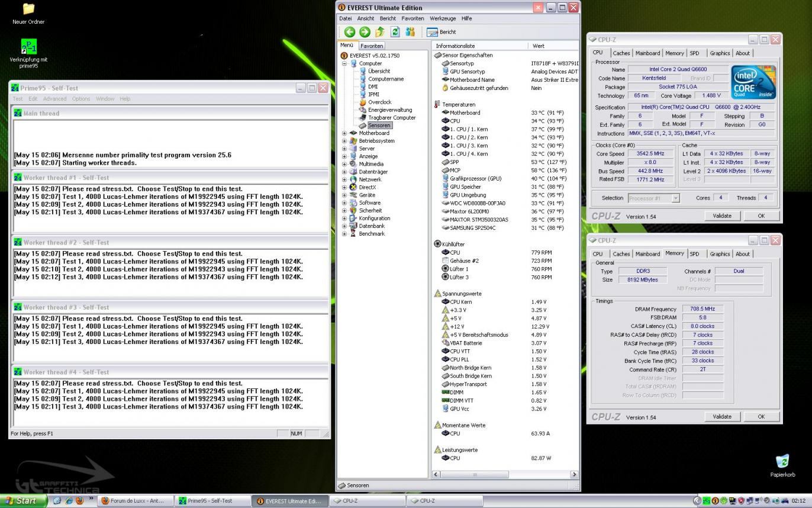Click Validate in upper CPU-Z window
Image resolution: width=812 pixels, height=508 pixels.
tap(722, 216)
